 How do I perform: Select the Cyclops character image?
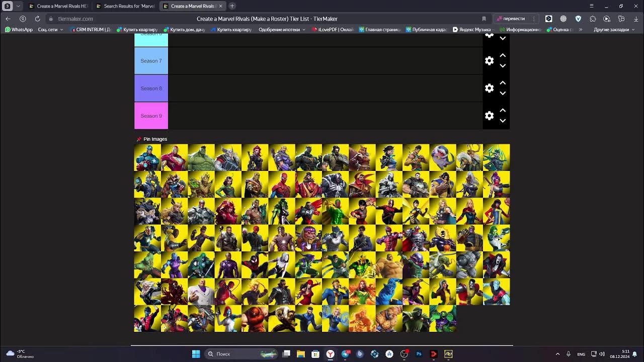[335, 292]
